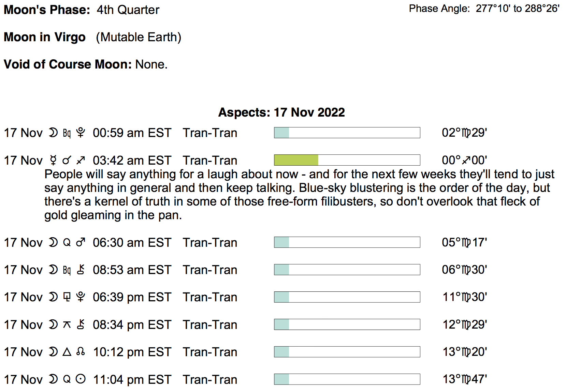Click the 06:30 am EST time entry
Screen dimensions: 565x392
click(132, 242)
